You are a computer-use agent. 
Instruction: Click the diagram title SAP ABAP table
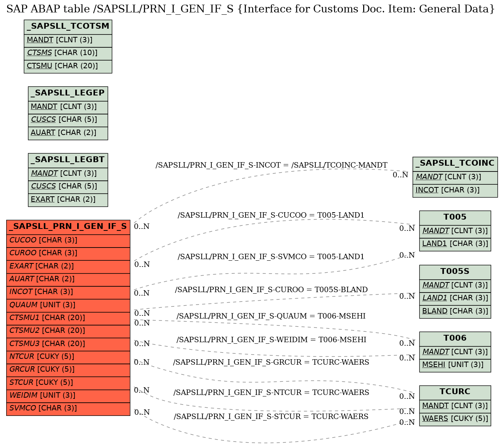(251, 9)
